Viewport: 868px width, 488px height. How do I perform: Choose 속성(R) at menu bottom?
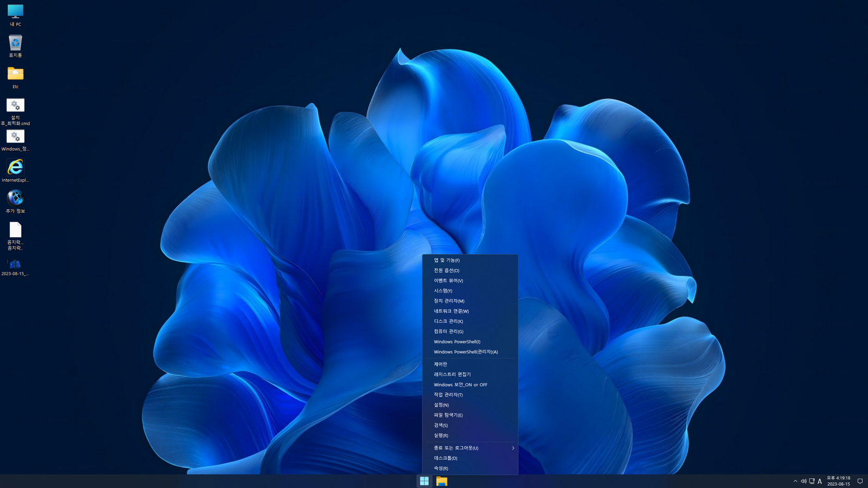pos(470,468)
